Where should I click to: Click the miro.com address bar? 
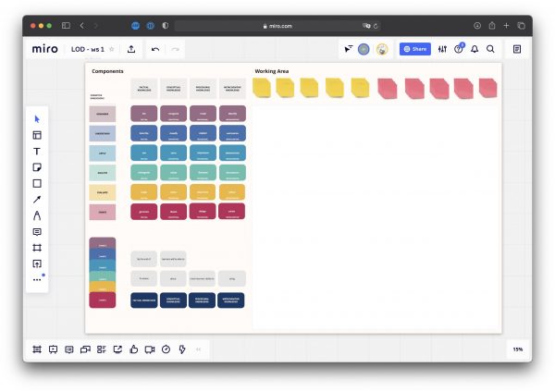click(277, 26)
